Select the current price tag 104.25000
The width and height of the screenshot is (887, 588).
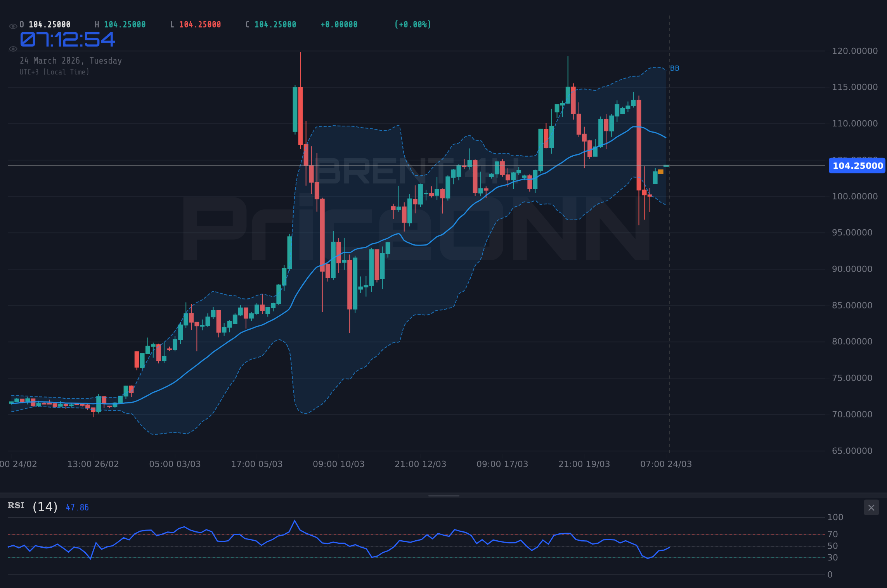coord(857,166)
